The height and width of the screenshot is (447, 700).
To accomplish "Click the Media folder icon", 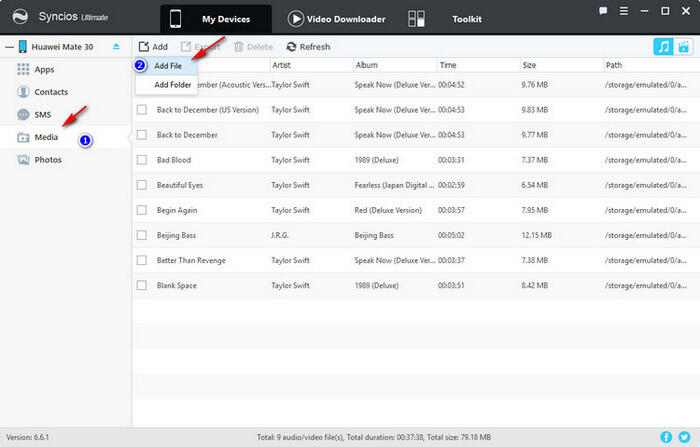I will (x=23, y=138).
